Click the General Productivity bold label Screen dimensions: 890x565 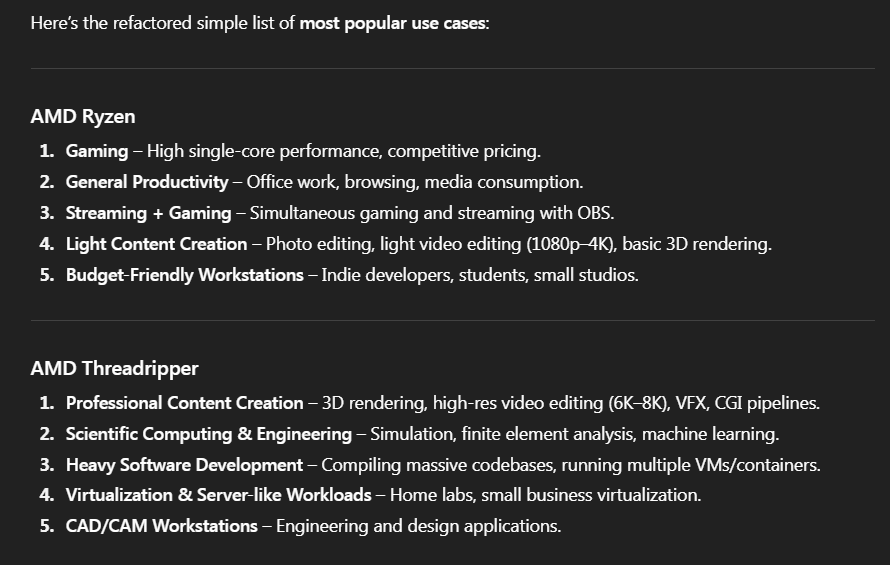pyautogui.click(x=147, y=182)
